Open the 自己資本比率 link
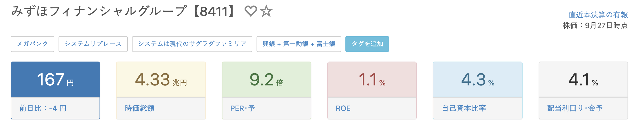 pos(464,108)
